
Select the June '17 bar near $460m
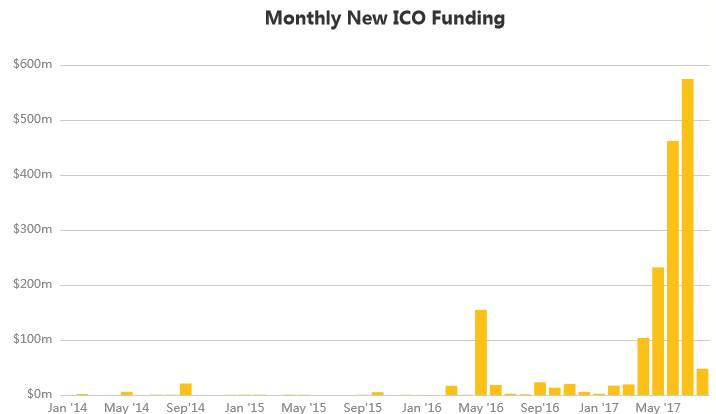click(x=672, y=268)
